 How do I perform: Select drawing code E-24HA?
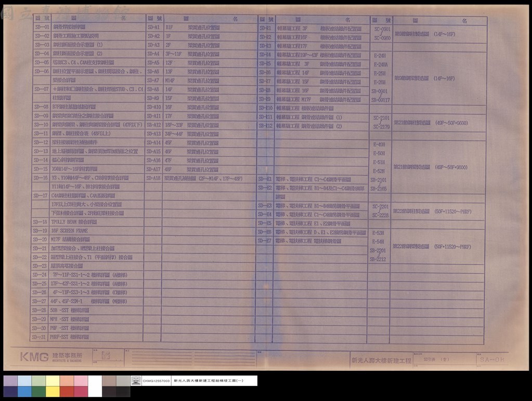(x=381, y=64)
